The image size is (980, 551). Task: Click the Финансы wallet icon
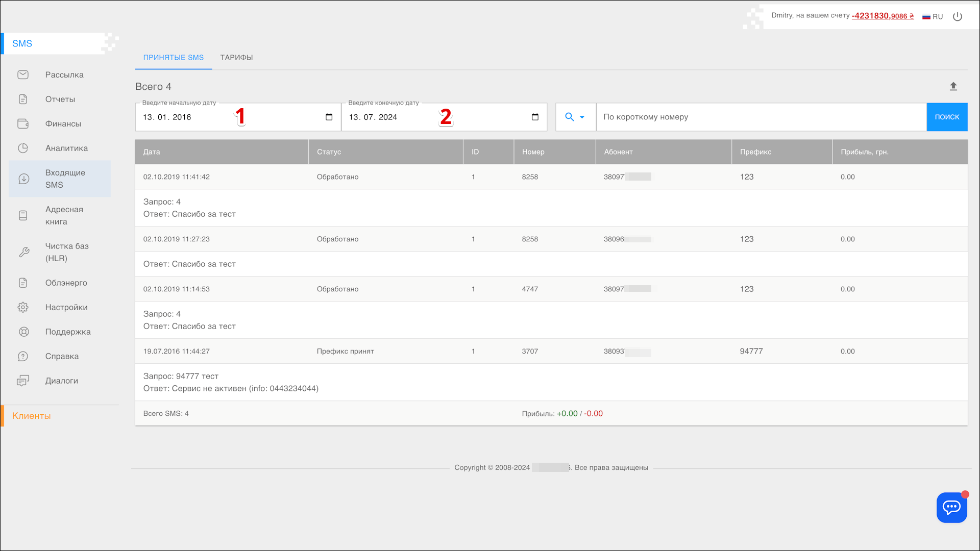23,124
